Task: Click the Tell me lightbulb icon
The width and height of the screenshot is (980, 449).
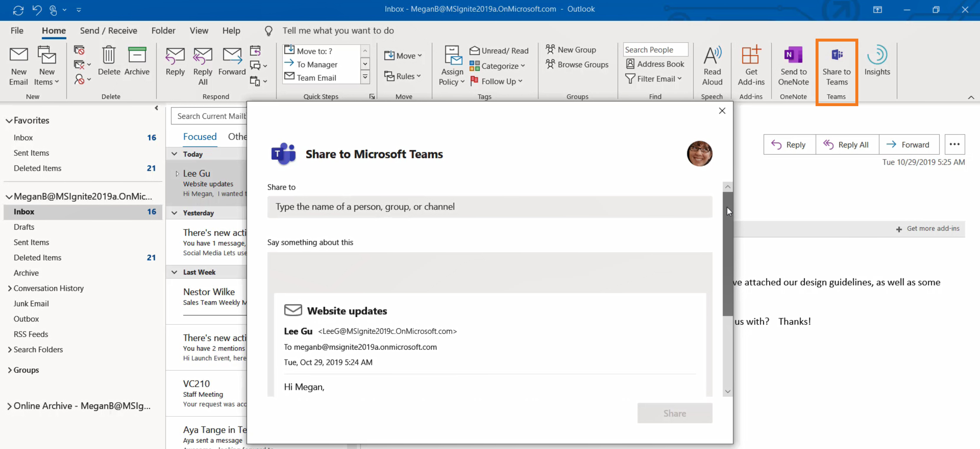Action: [268, 30]
